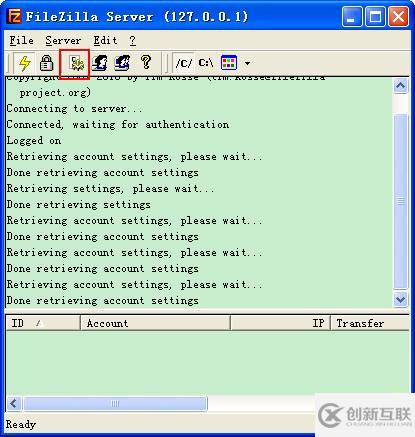Sort by Account column header
Image resolution: width=415 pixels, height=437 pixels.
click(x=156, y=323)
